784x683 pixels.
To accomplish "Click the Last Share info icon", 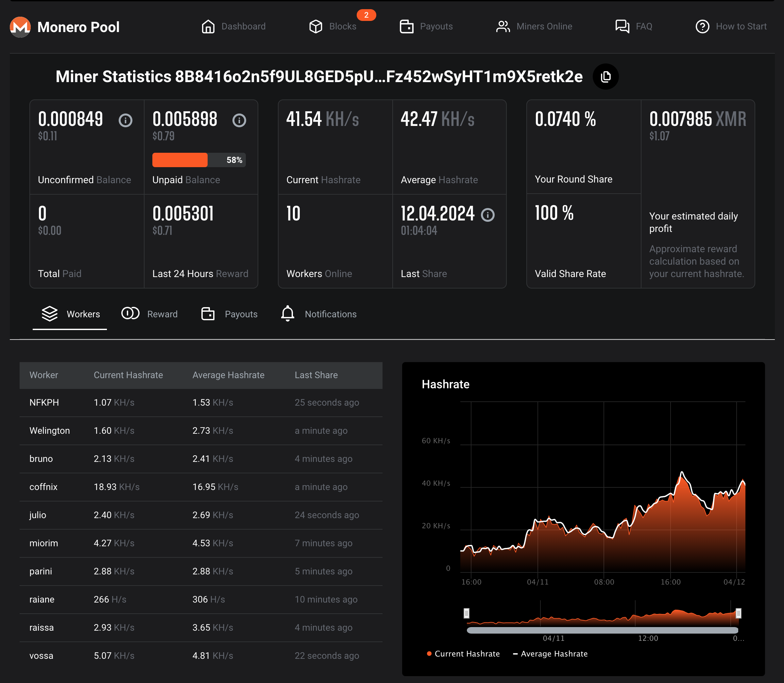I will coord(487,215).
